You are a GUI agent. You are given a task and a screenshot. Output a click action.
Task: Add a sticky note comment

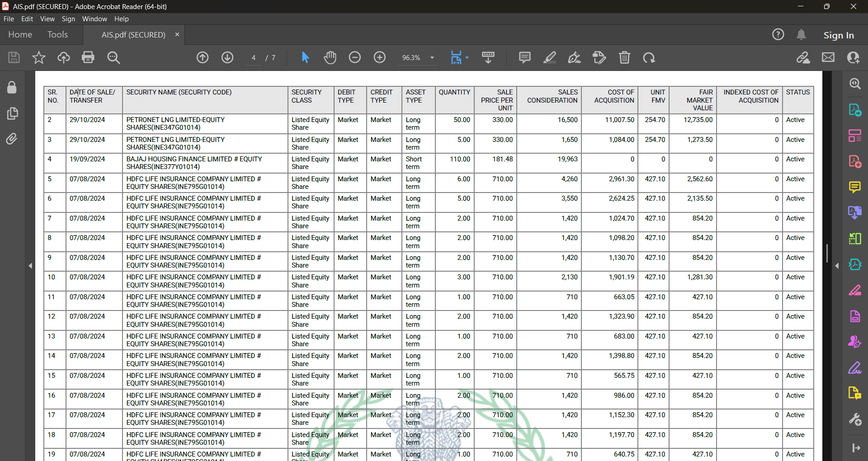[x=524, y=57]
